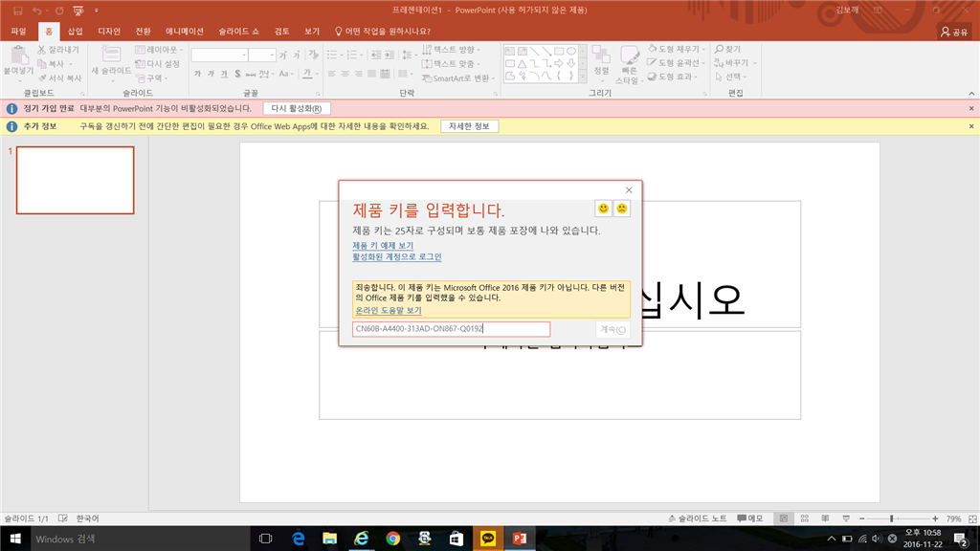This screenshot has height=551, width=980.
Task: Click the 다시 설정 reset button
Action: tap(158, 64)
